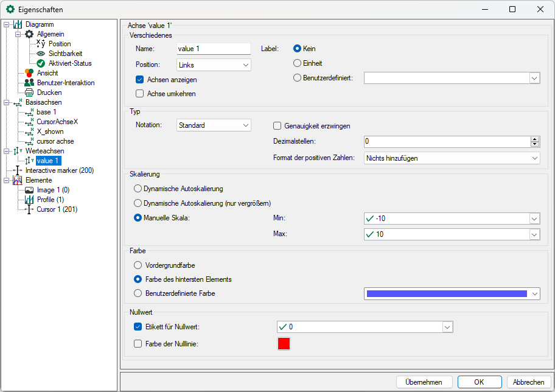This screenshot has width=555, height=392.
Task: Select Interactive marker (200) in tree
Action: point(60,170)
